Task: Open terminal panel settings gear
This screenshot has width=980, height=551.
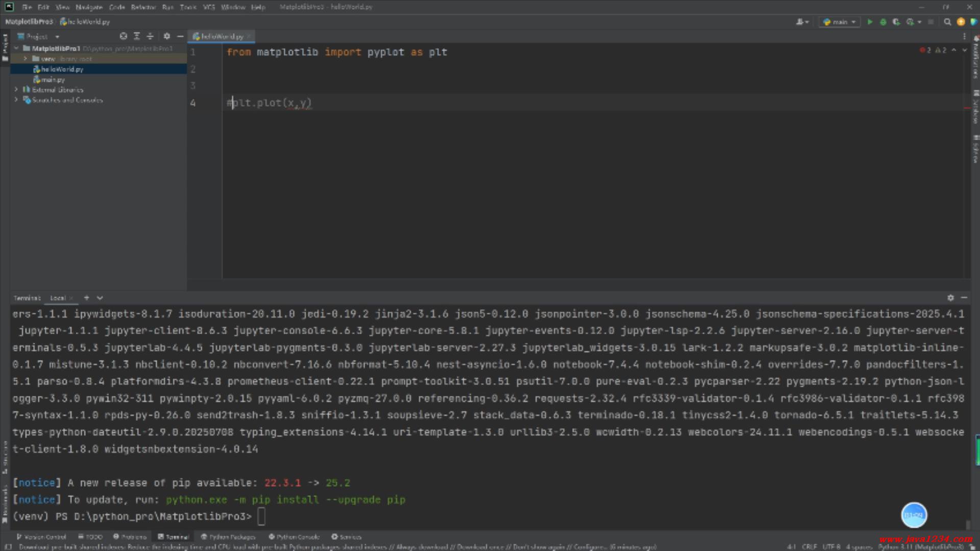Action: 950,297
